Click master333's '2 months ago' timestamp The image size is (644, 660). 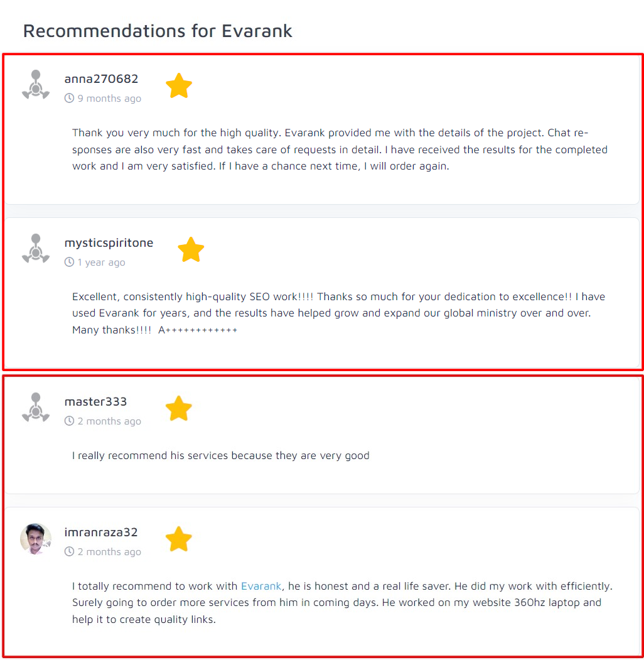109,421
